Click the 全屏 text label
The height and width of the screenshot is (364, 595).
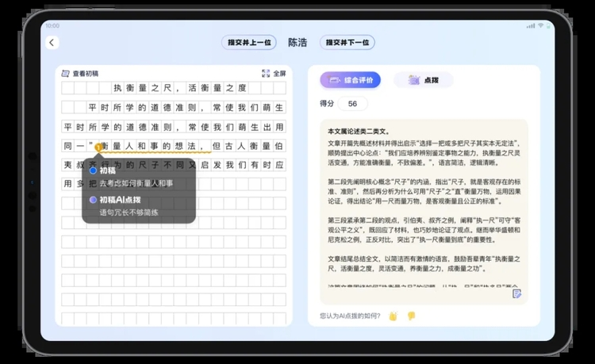279,74
